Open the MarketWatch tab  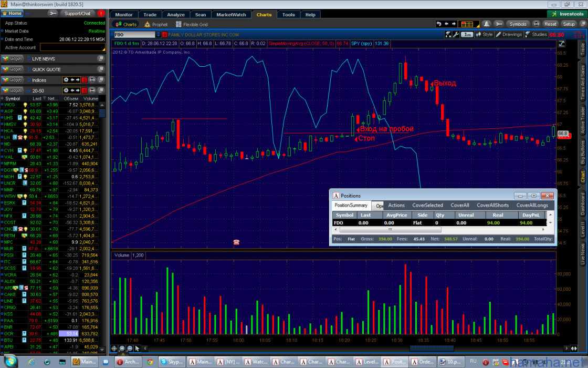click(x=231, y=15)
